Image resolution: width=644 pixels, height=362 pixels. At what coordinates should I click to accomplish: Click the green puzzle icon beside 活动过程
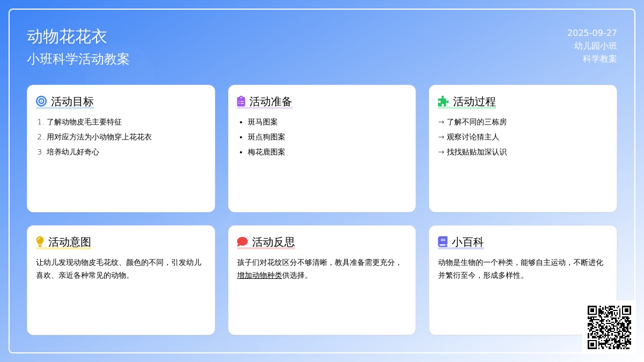click(443, 101)
